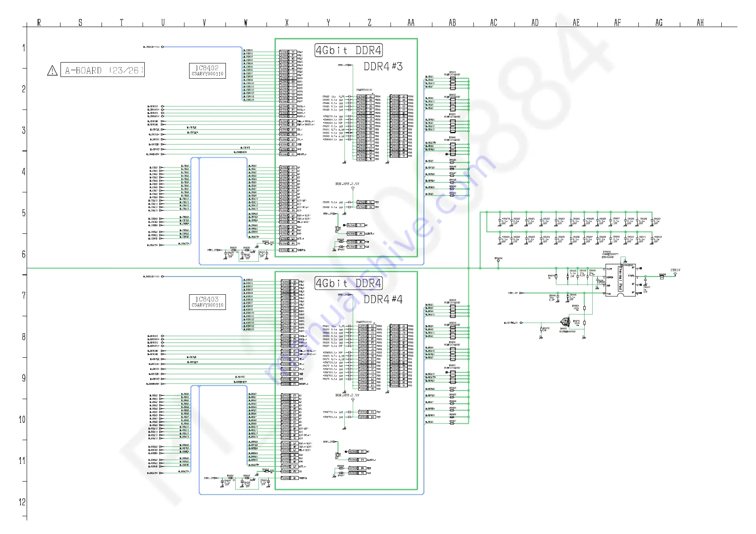The height and width of the screenshot is (534, 756).
Task: Click column header "V"
Action: pos(204,23)
